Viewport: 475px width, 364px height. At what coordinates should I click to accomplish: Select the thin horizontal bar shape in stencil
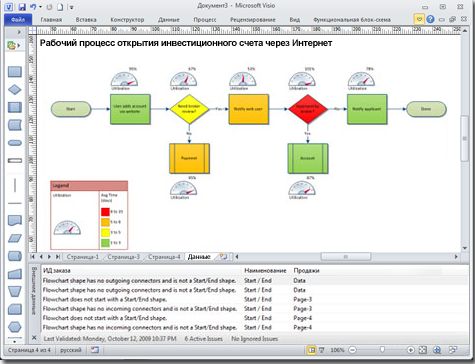(x=15, y=161)
